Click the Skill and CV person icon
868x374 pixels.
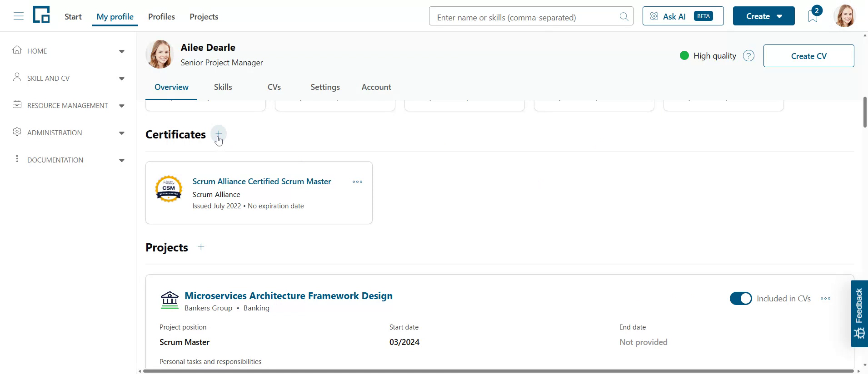click(17, 77)
